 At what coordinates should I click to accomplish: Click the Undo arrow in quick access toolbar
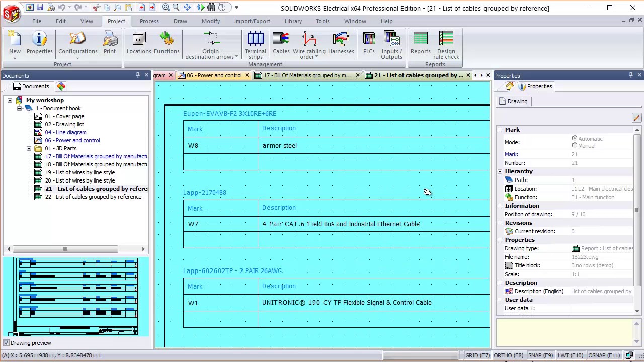tap(61, 8)
